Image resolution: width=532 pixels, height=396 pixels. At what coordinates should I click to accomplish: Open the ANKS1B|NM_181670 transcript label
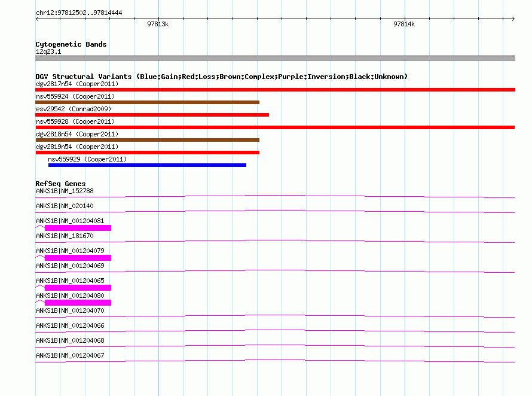coord(65,236)
